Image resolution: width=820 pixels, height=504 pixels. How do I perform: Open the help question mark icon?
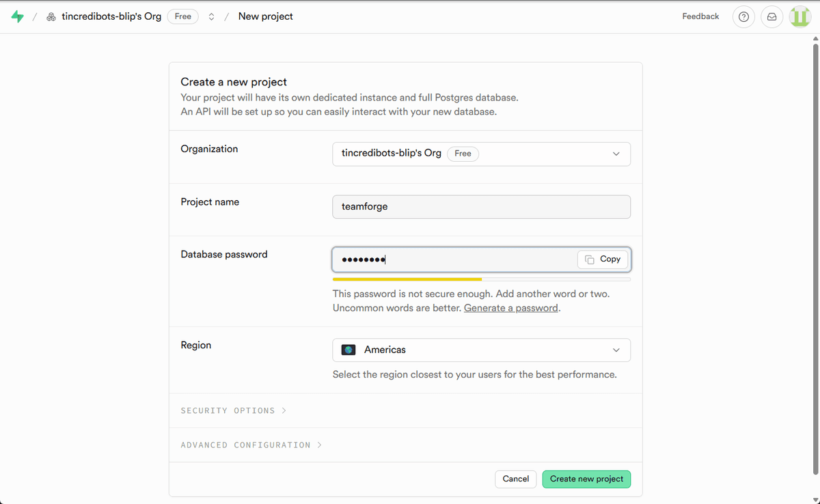pos(743,16)
